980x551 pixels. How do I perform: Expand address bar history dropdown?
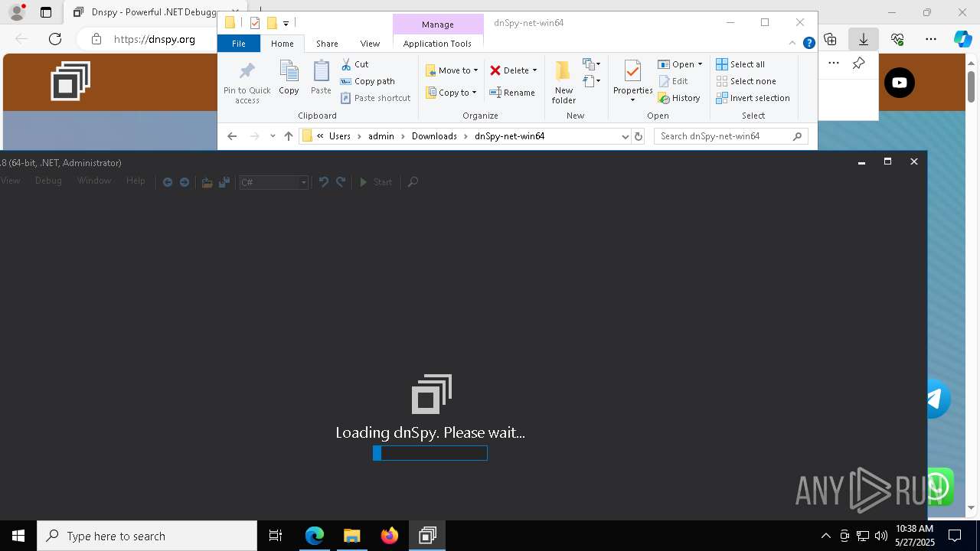coord(625,136)
